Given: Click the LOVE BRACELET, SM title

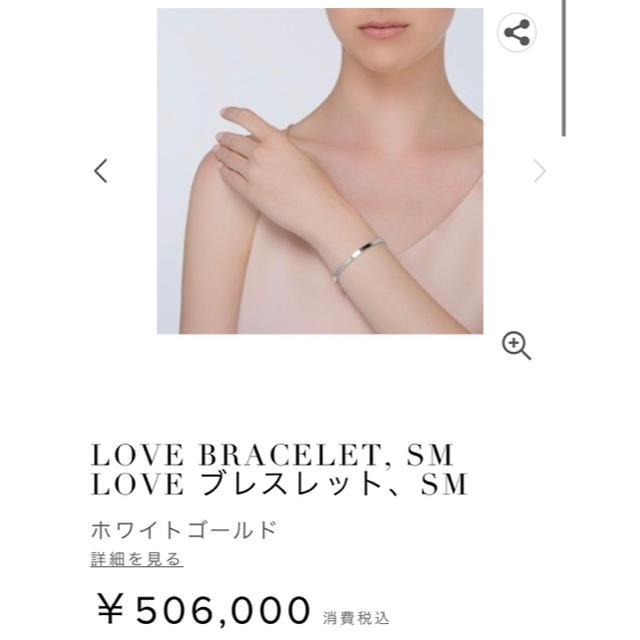Looking at the screenshot, I should tap(272, 455).
